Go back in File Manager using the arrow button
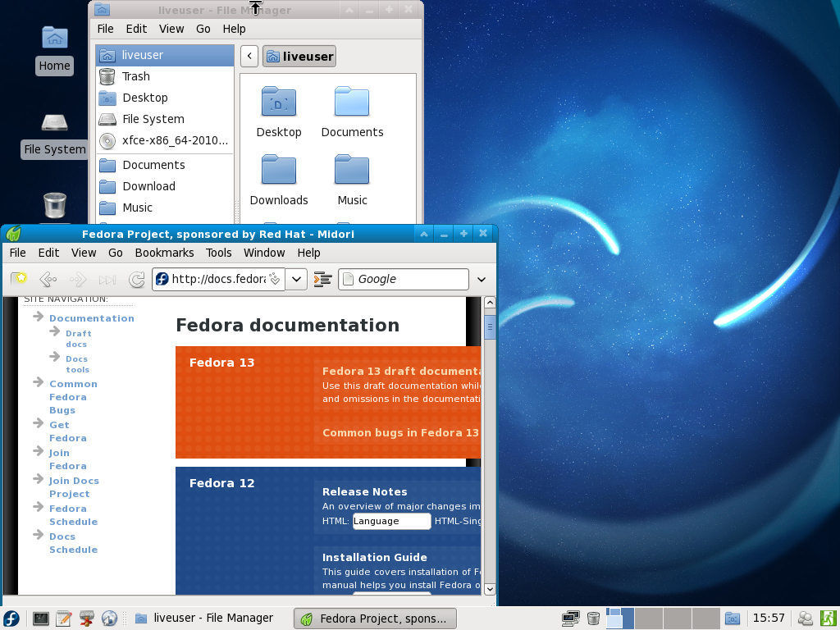The width and height of the screenshot is (840, 630). pos(249,57)
